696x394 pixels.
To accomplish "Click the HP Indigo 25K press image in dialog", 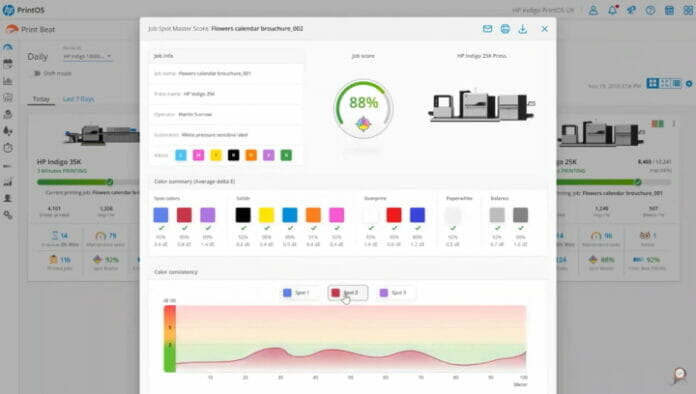I will (482, 106).
